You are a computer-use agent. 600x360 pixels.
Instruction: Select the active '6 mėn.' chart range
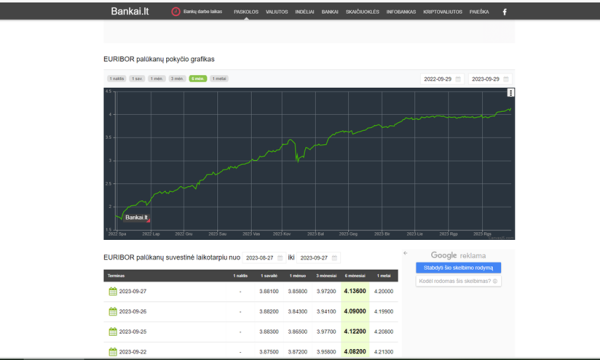click(x=198, y=78)
